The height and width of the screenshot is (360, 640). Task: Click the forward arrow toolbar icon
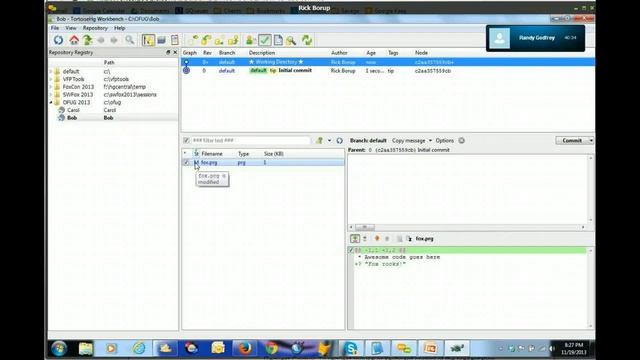[114, 40]
